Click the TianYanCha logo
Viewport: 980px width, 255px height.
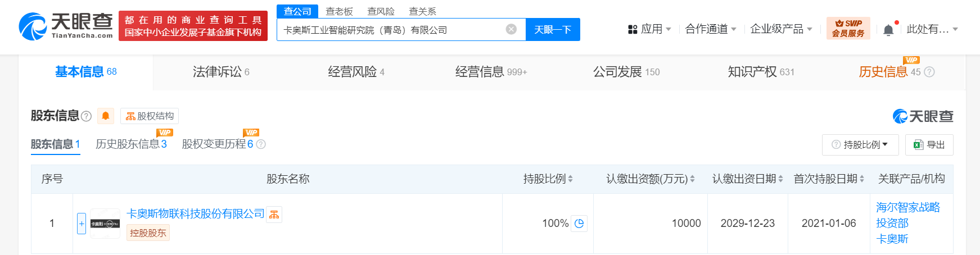pos(66,25)
